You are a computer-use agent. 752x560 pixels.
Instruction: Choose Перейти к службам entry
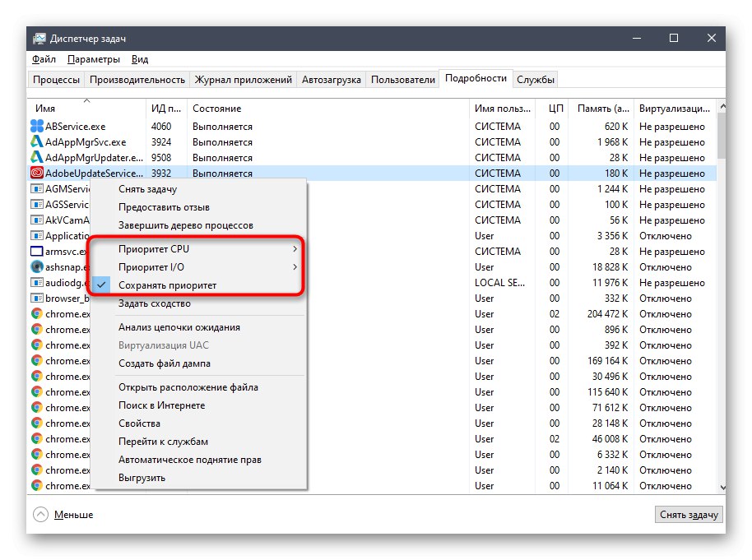click(x=198, y=442)
